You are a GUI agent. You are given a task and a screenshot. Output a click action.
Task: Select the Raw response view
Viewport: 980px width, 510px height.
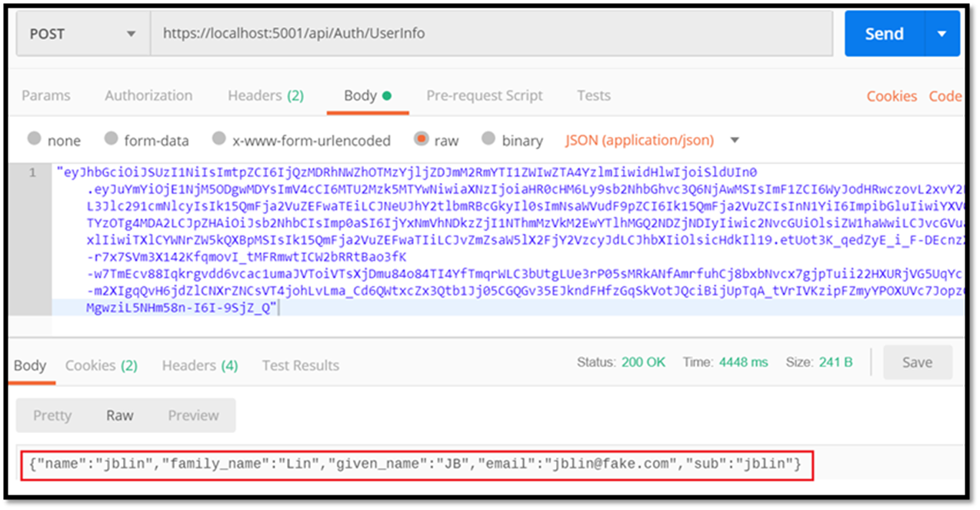pos(119,415)
